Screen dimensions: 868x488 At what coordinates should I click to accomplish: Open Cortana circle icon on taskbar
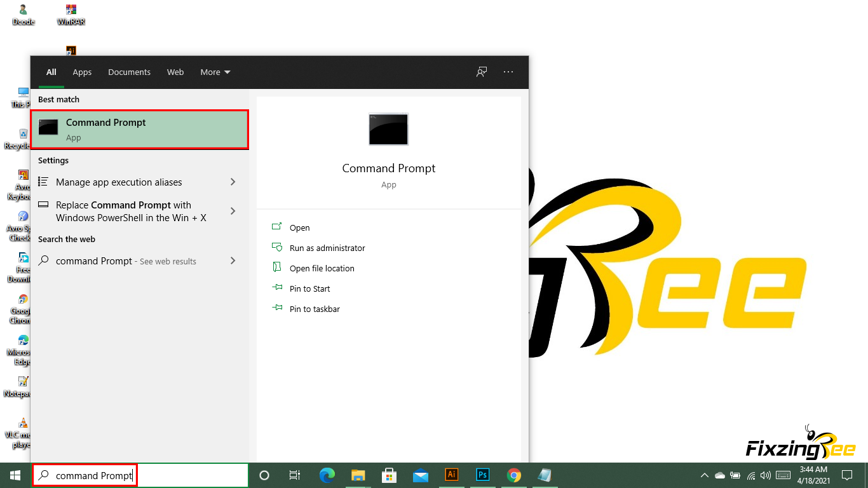click(264, 475)
